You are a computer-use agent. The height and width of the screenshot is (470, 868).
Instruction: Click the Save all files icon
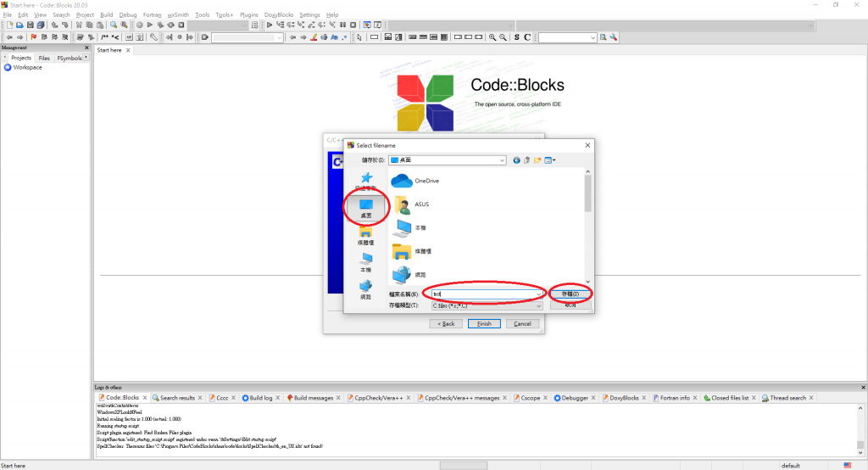coord(41,25)
